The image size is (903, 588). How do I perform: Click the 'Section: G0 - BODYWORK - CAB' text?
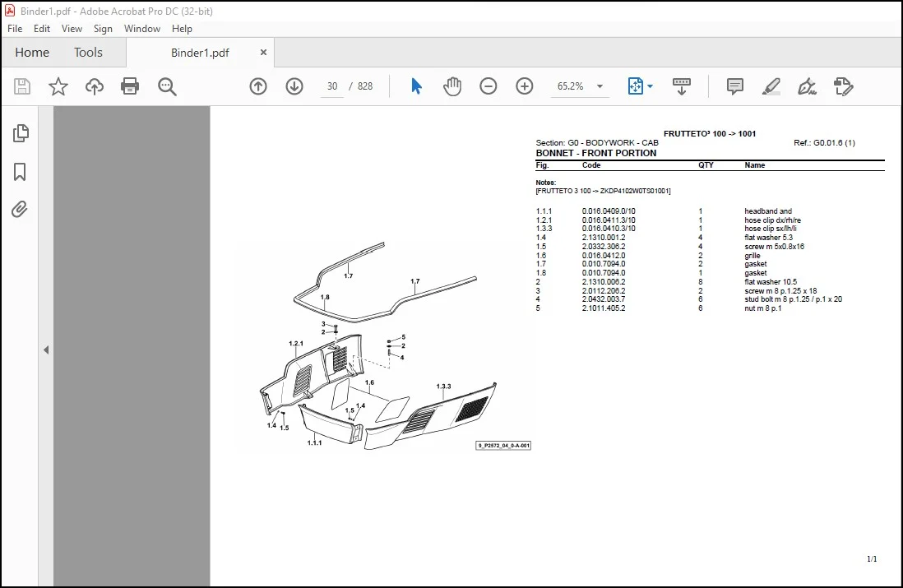[596, 143]
